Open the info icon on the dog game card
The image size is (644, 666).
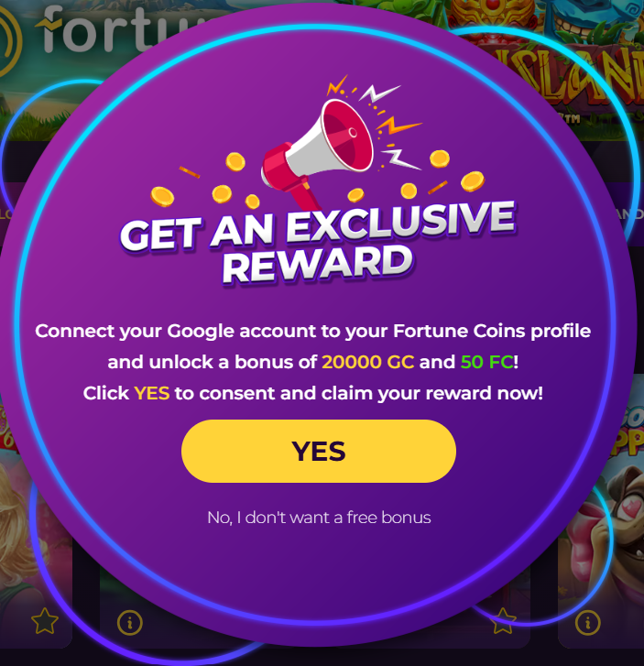(588, 623)
